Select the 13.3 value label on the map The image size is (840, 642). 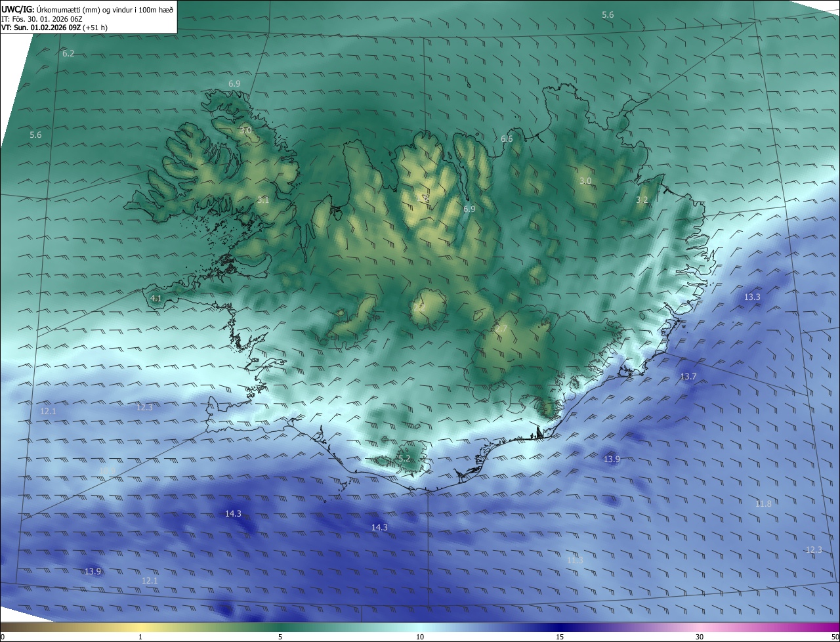coord(752,297)
